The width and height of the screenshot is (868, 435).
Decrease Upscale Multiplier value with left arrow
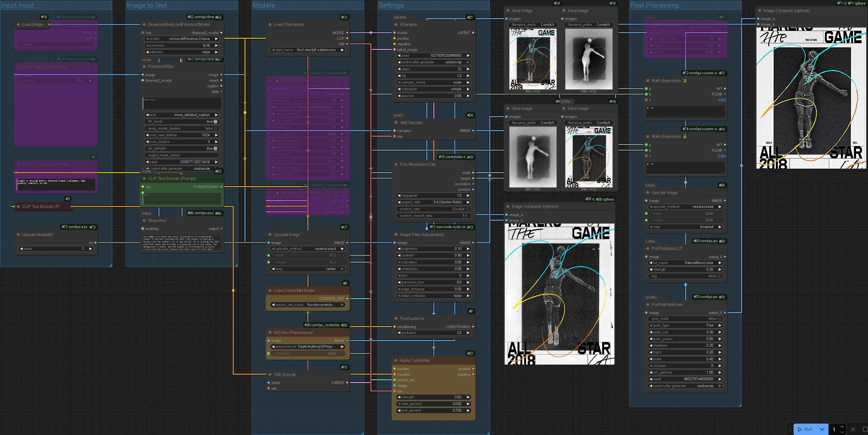point(21,249)
